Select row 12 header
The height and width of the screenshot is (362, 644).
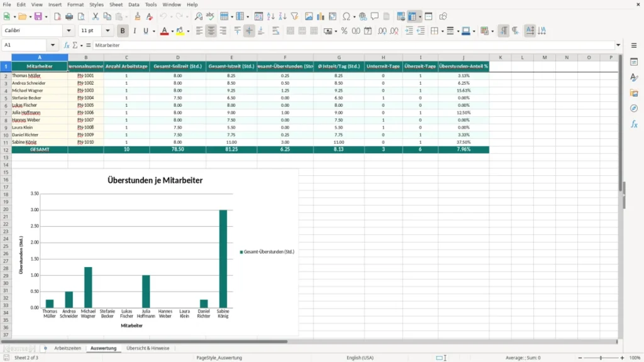point(6,150)
